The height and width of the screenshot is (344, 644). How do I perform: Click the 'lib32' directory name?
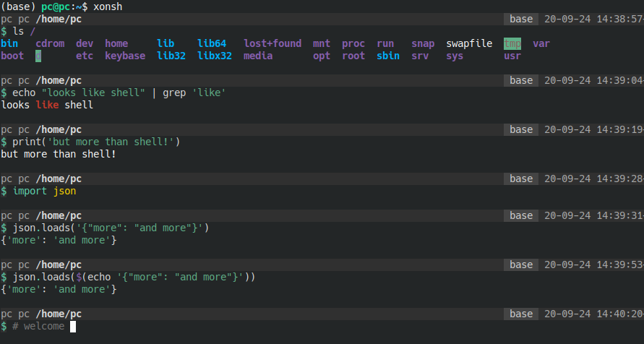171,56
